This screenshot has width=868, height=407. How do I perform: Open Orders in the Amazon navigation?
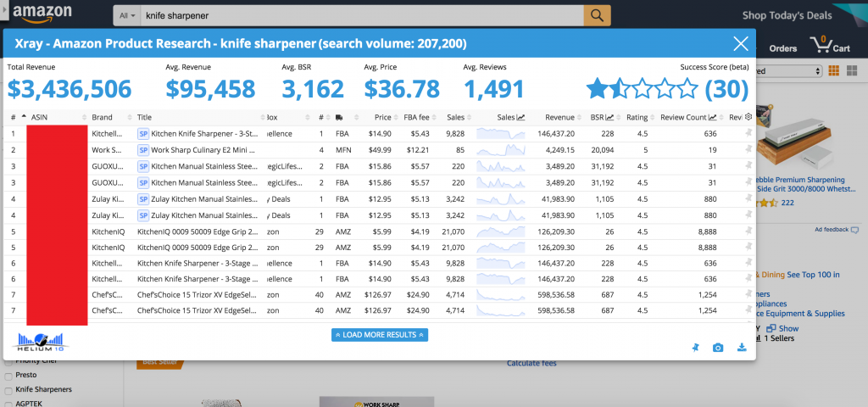(x=782, y=48)
